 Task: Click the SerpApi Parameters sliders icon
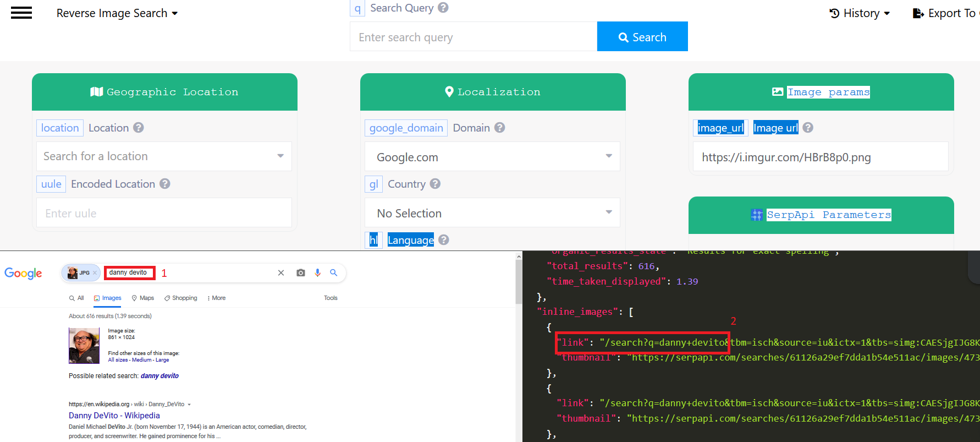pyautogui.click(x=757, y=215)
